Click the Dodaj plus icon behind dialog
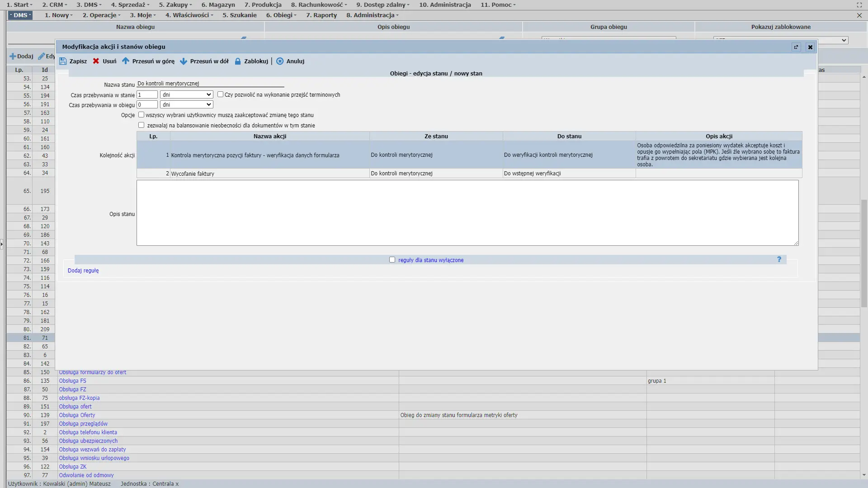 13,56
